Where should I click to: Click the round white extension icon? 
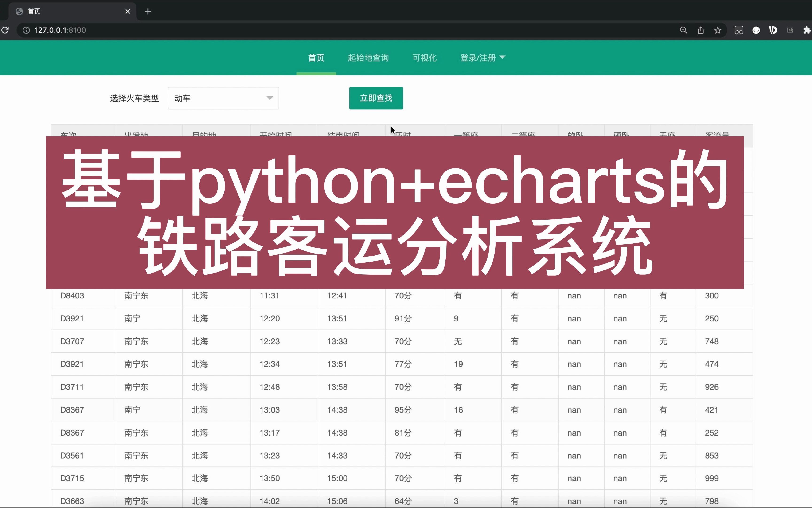pos(756,30)
